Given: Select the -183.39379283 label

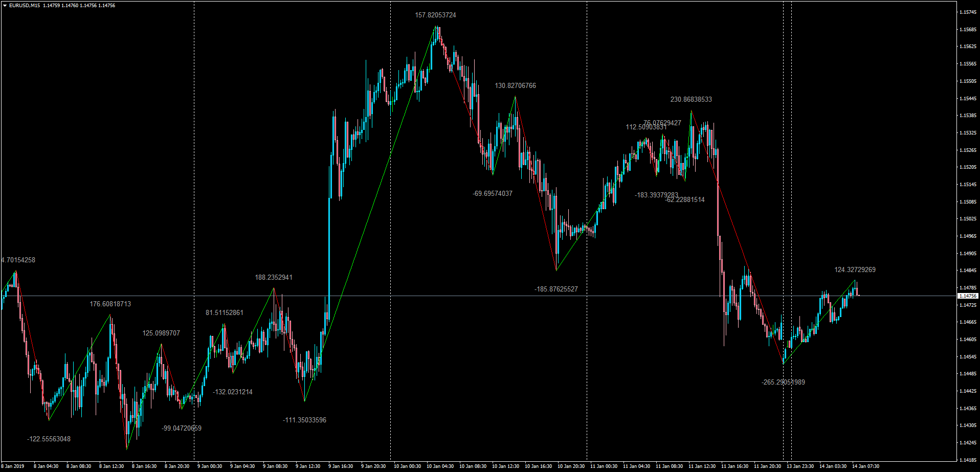Looking at the screenshot, I should click(657, 195).
